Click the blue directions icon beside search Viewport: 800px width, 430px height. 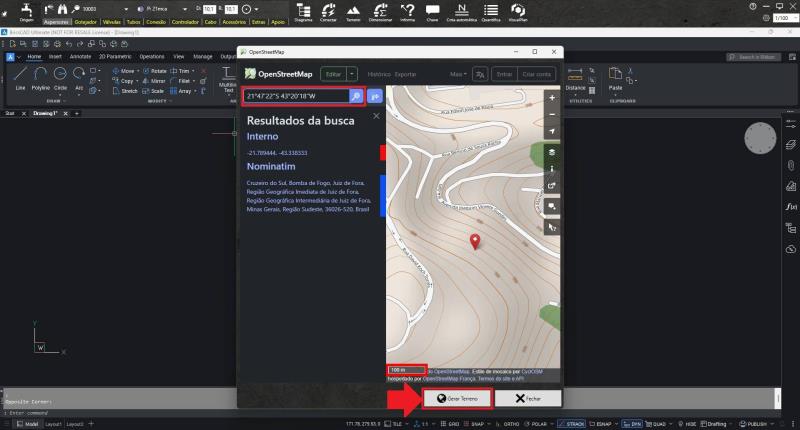pos(375,96)
